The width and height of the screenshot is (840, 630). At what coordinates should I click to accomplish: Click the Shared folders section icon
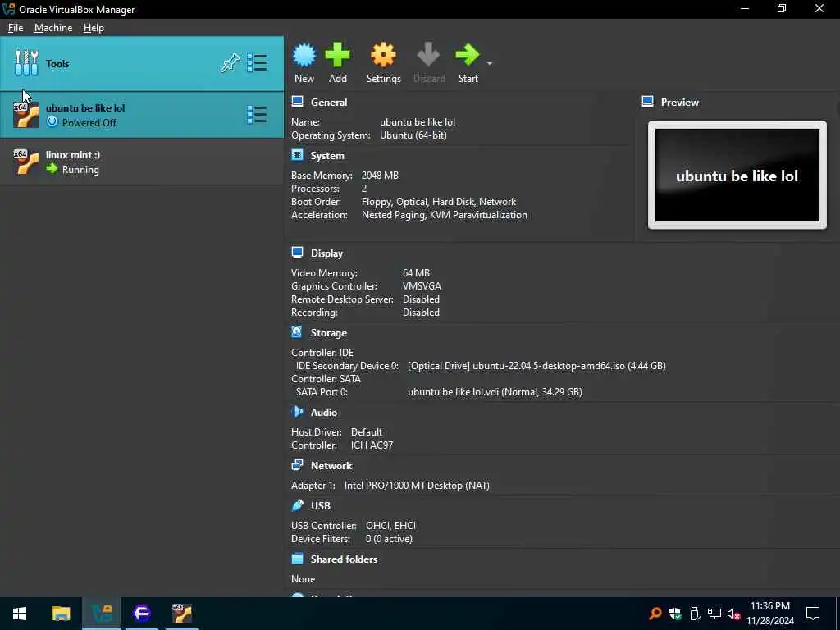pos(297,559)
